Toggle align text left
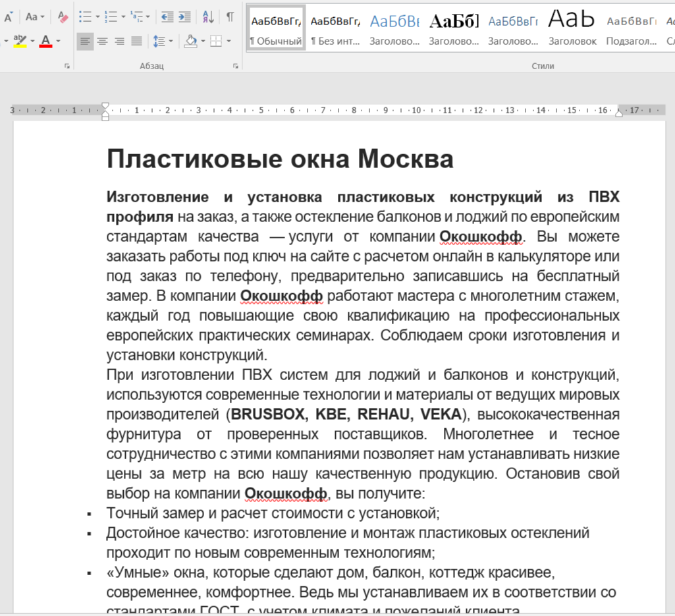Image resolution: width=675 pixels, height=616 pixels. pyautogui.click(x=85, y=42)
